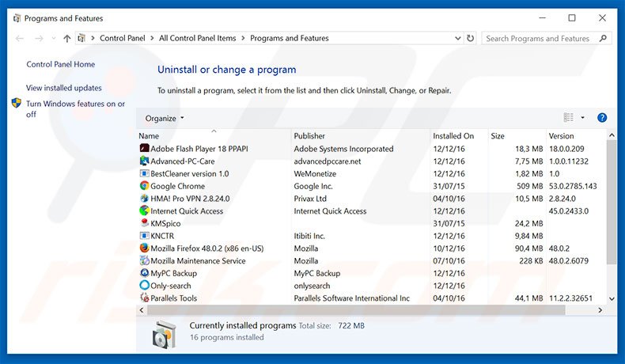This screenshot has width=625, height=364.
Task: Click the vertical scrollbar of program list
Action: pyautogui.click(x=612, y=206)
